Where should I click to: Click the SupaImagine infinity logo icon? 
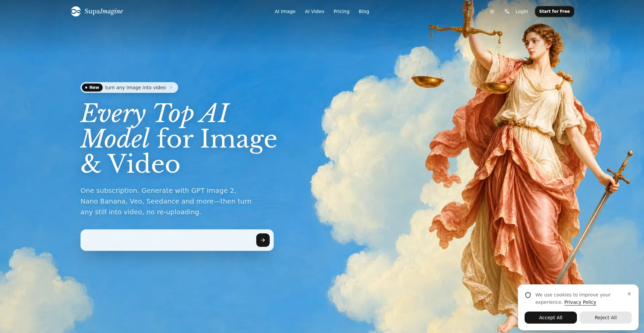[76, 11]
